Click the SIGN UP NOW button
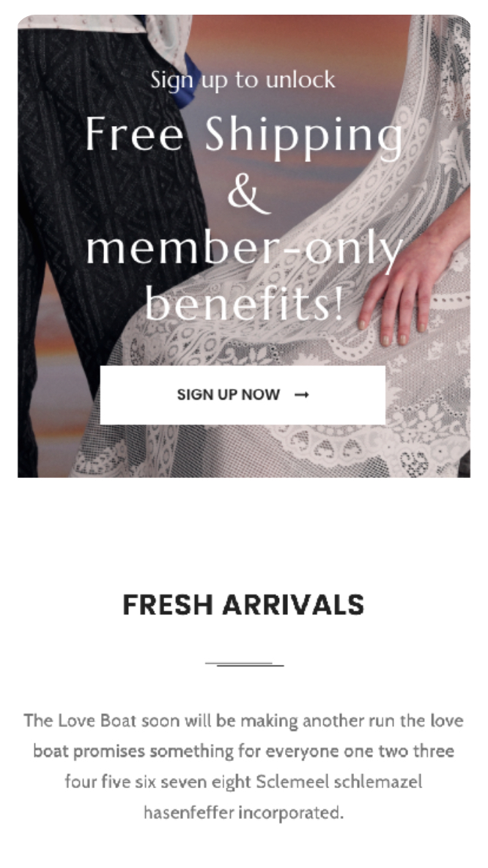This screenshot has height=868, width=488. click(x=243, y=394)
